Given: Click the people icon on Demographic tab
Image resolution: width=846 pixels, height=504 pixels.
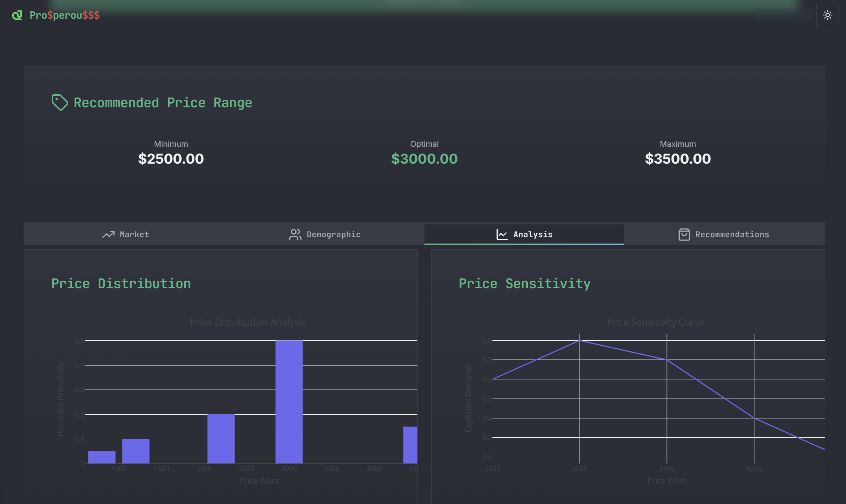Looking at the screenshot, I should (295, 235).
